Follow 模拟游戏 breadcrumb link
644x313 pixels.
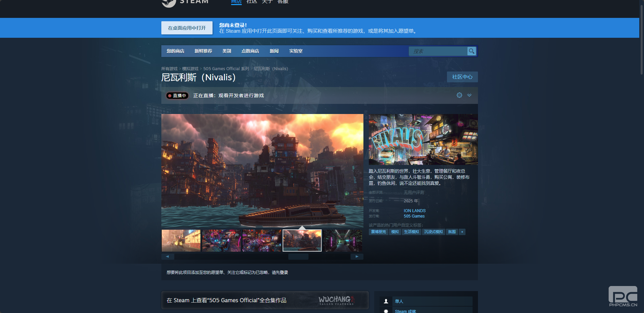(190, 69)
